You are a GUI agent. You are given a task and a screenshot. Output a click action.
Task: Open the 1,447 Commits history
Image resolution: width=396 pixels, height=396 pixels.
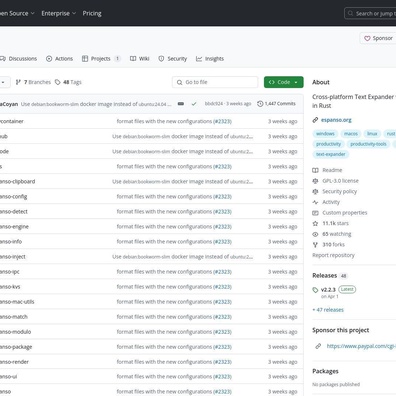pyautogui.click(x=276, y=104)
